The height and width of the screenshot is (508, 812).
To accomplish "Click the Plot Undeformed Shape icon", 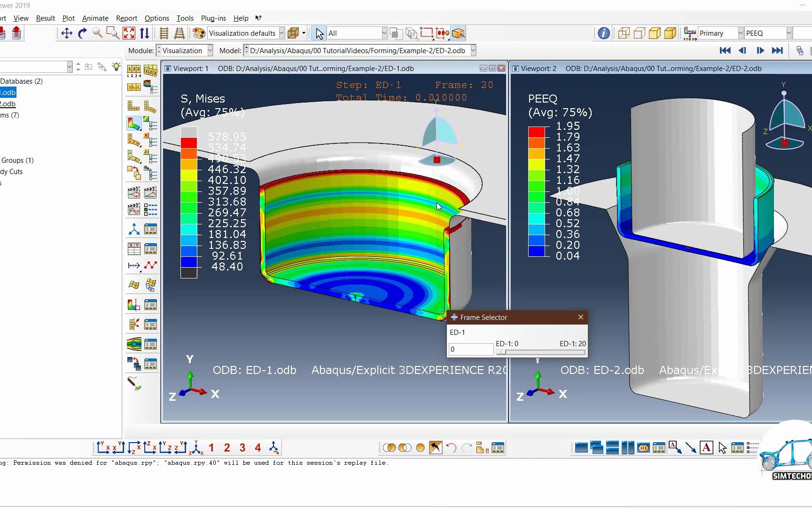I will point(133,106).
